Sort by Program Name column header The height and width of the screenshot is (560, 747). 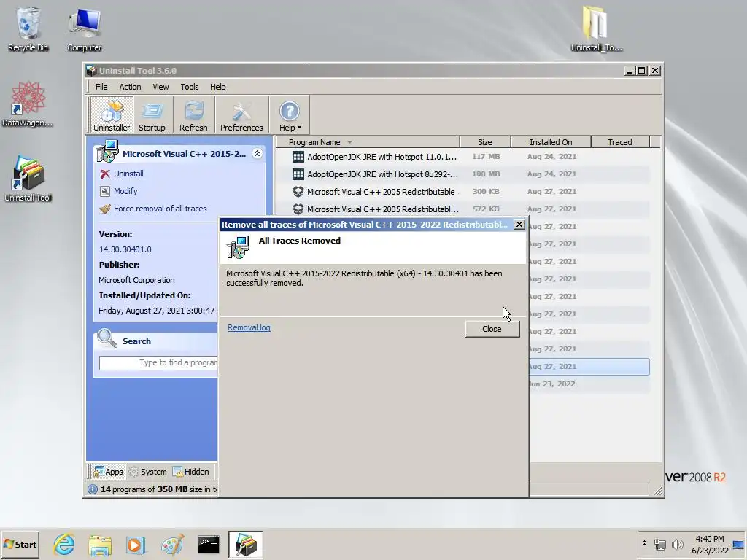click(368, 142)
